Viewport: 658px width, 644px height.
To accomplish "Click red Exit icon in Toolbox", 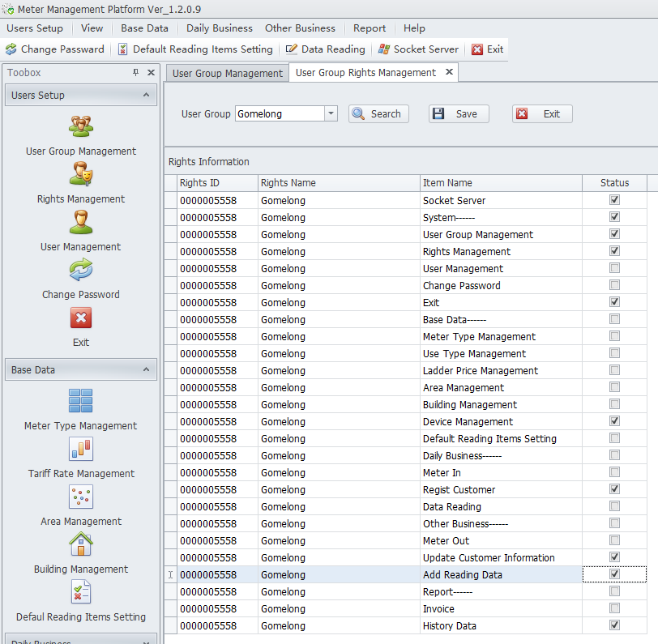I will pyautogui.click(x=81, y=318).
